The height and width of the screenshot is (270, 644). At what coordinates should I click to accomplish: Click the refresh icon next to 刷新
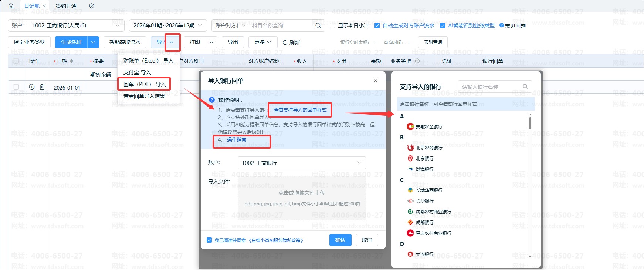point(285,43)
